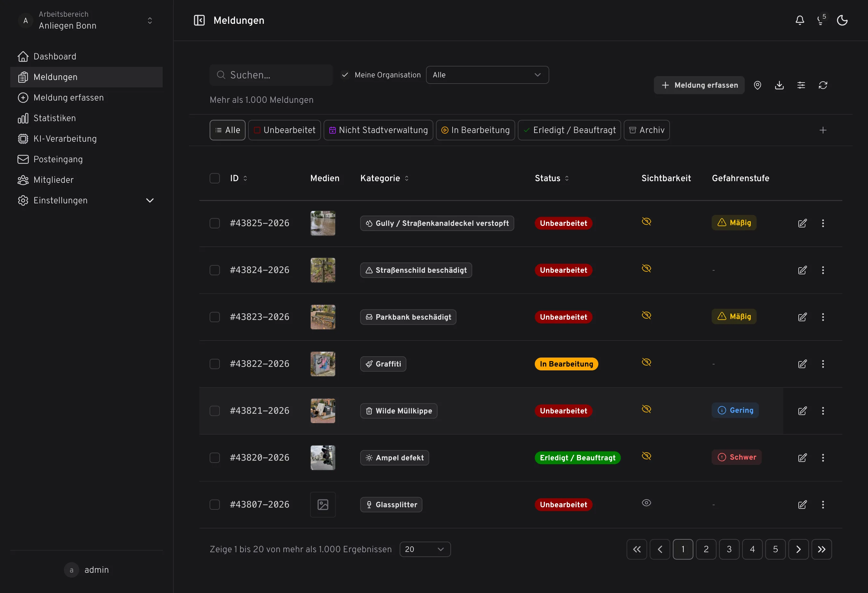
Task: Switch to the In Bearbeitung tab
Action: pyautogui.click(x=475, y=130)
